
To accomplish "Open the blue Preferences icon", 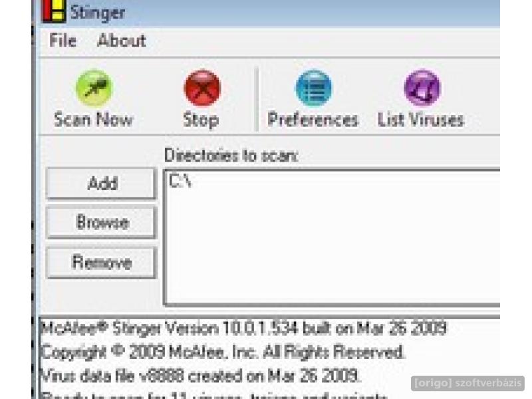I will [x=313, y=88].
